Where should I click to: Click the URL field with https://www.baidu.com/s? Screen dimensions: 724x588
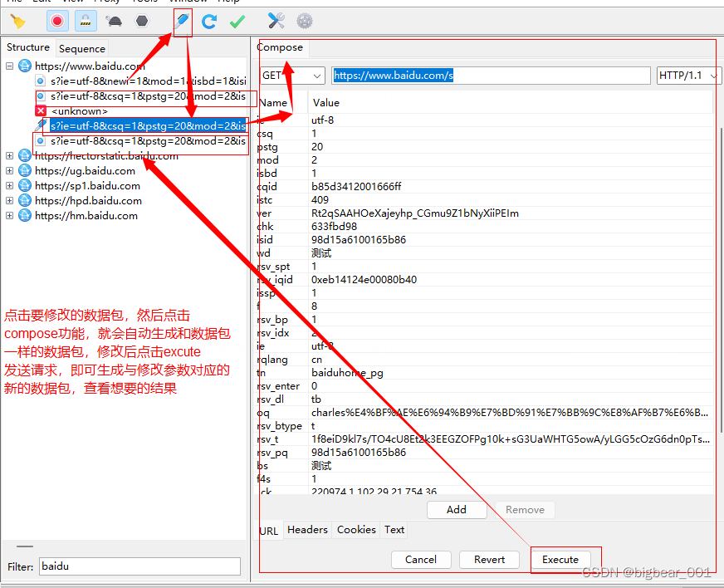point(491,76)
